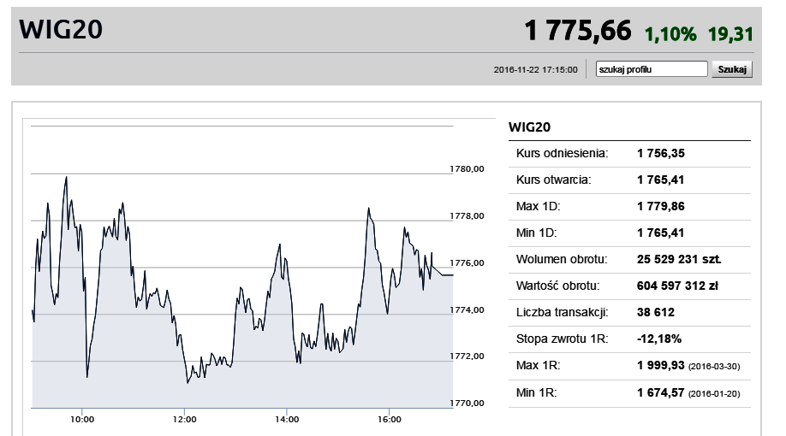
Task: Select the Kurs otwarcia value 1 765,41
Action: tap(661, 180)
